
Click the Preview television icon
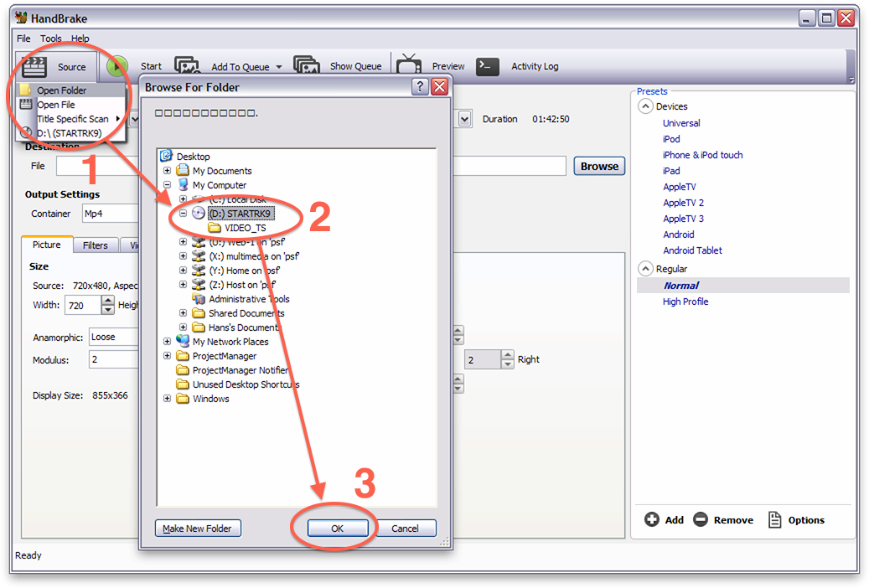(x=409, y=66)
